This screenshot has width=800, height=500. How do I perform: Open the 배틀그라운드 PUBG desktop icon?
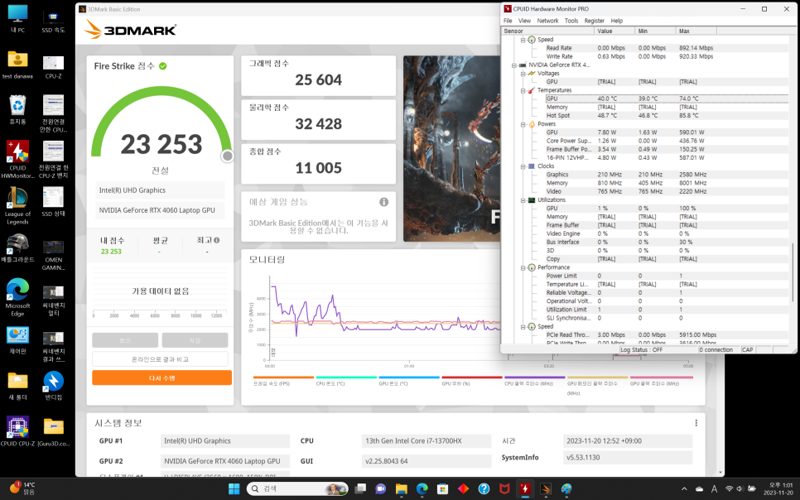[x=18, y=247]
